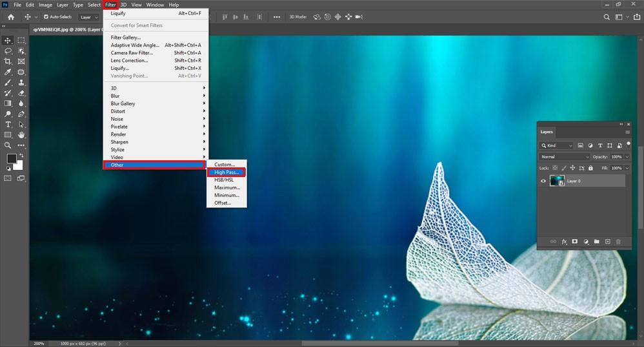The image size is (644, 347).
Task: Click the background color swatch
Action: pyautogui.click(x=19, y=165)
